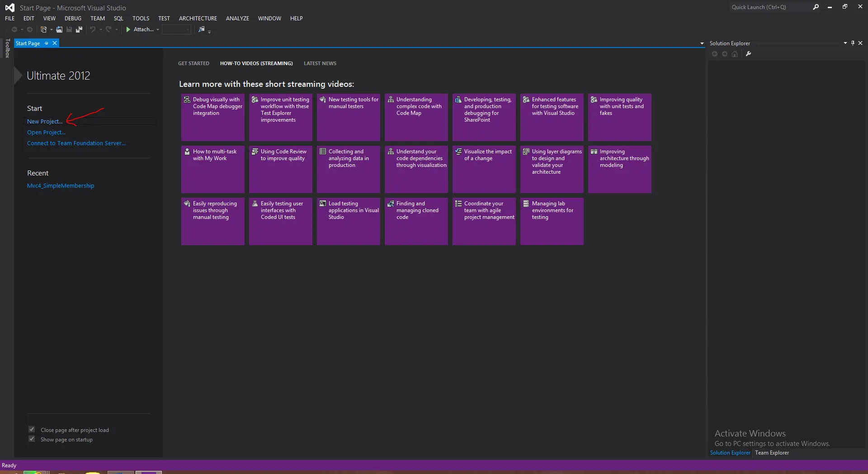Toggle 'Show page on startup' checkbox
Image resolution: width=868 pixels, height=474 pixels.
click(32, 439)
